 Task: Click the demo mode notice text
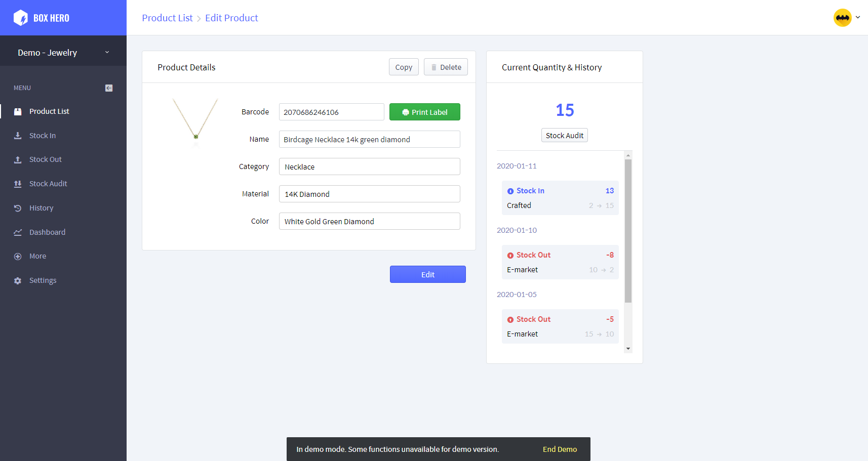click(398, 449)
